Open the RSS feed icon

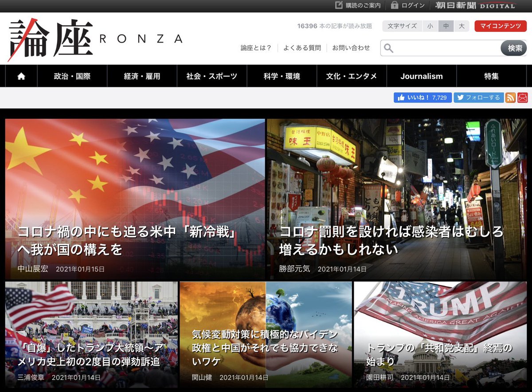[x=510, y=98]
